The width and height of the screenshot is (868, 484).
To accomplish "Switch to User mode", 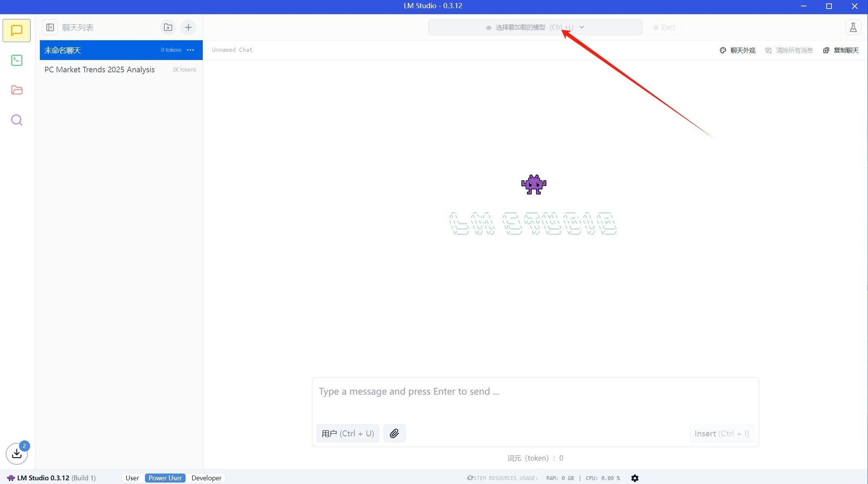I will click(132, 478).
